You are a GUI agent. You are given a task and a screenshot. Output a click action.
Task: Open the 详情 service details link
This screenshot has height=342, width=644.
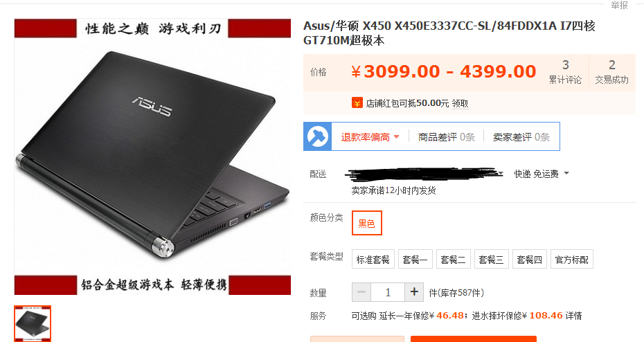[x=574, y=316]
